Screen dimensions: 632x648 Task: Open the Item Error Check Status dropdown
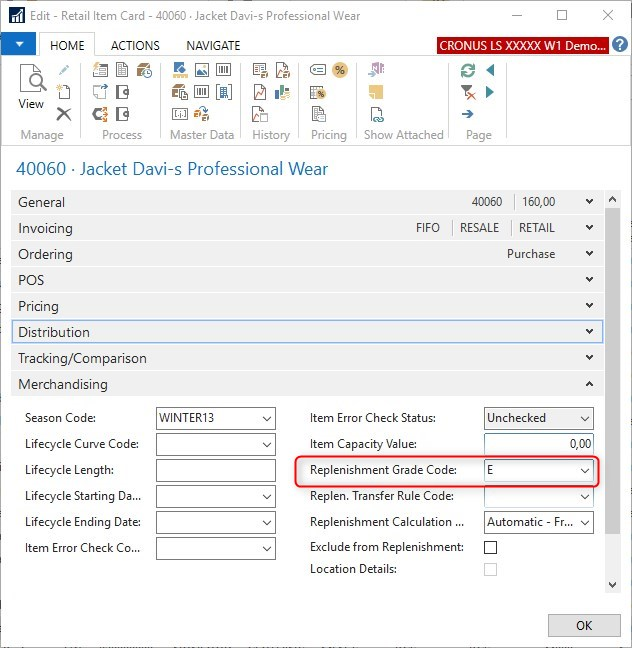click(585, 418)
